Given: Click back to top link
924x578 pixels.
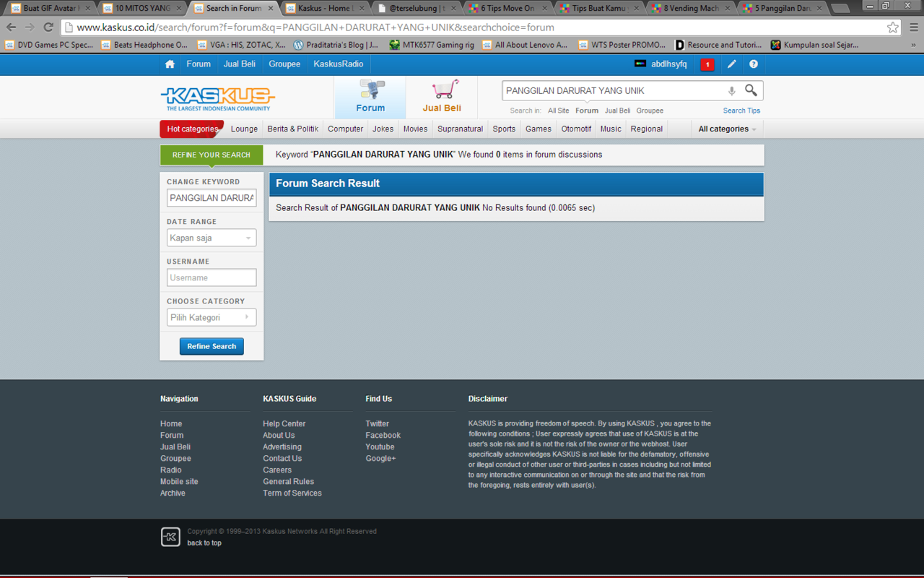Looking at the screenshot, I should pyautogui.click(x=204, y=543).
